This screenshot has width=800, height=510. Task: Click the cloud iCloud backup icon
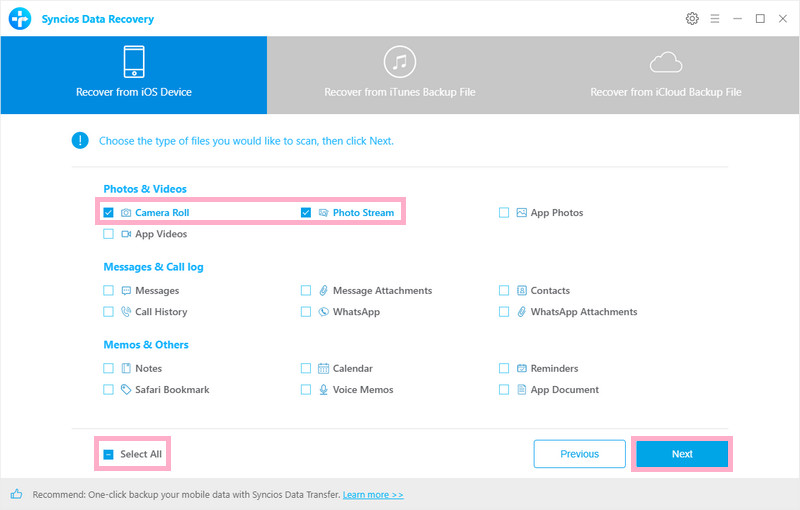[x=666, y=62]
